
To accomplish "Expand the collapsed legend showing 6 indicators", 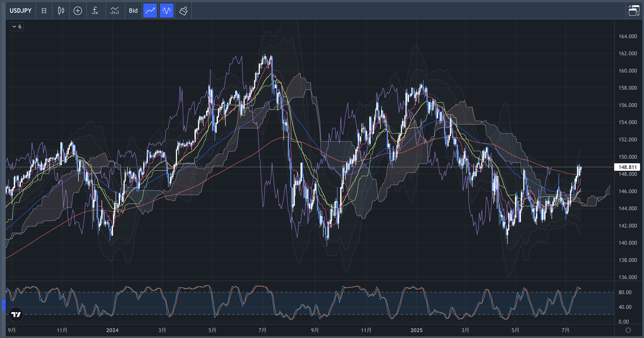I will tap(17, 27).
